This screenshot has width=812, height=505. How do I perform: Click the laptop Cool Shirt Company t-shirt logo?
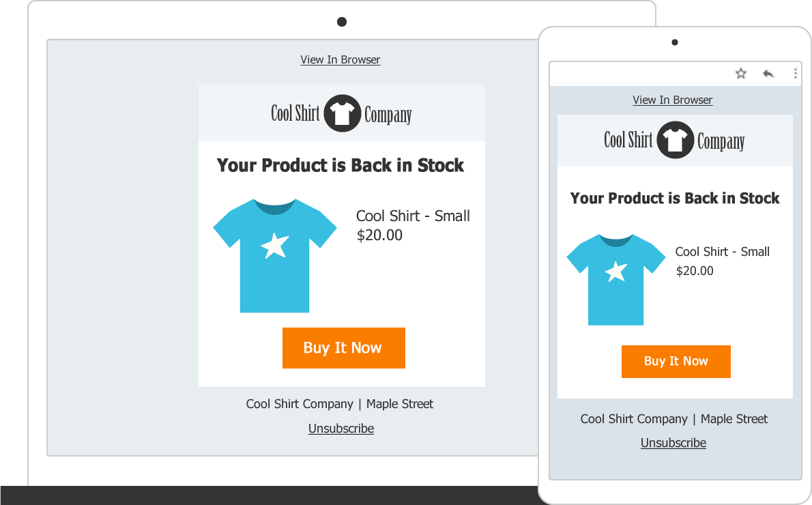pos(342,113)
